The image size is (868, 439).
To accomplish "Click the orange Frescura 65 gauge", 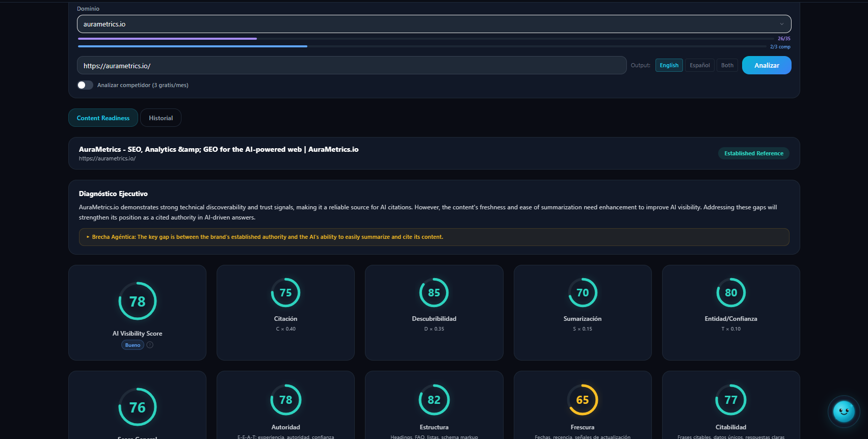I will click(583, 400).
